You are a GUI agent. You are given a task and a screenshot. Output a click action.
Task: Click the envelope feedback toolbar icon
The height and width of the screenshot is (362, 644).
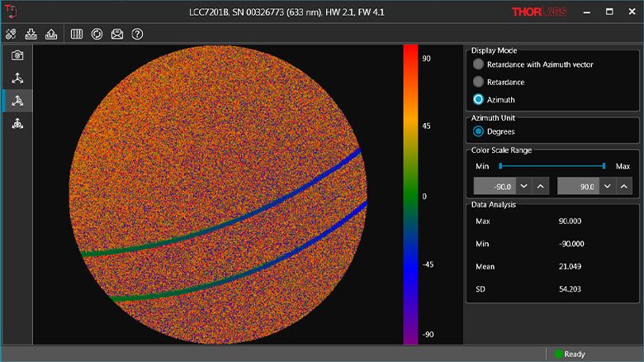coord(117,34)
